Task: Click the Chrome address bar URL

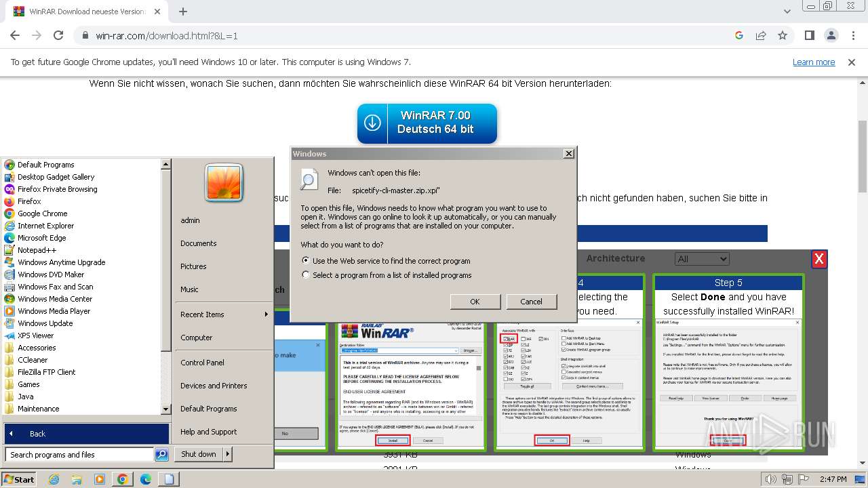Action: (x=167, y=35)
